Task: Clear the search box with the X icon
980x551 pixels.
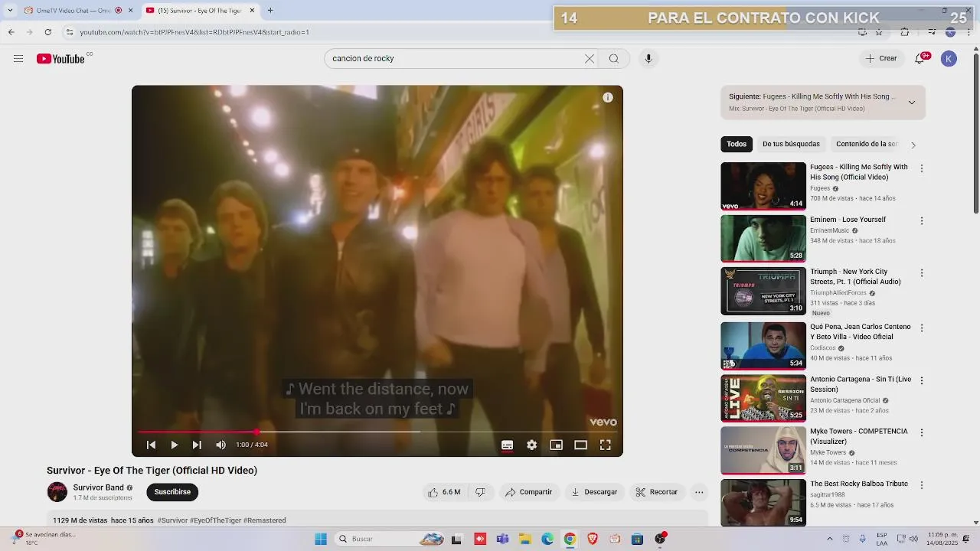Action: (x=590, y=59)
